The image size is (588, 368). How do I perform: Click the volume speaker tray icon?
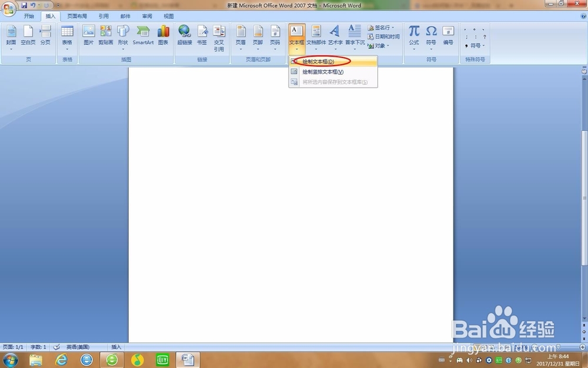(x=469, y=360)
